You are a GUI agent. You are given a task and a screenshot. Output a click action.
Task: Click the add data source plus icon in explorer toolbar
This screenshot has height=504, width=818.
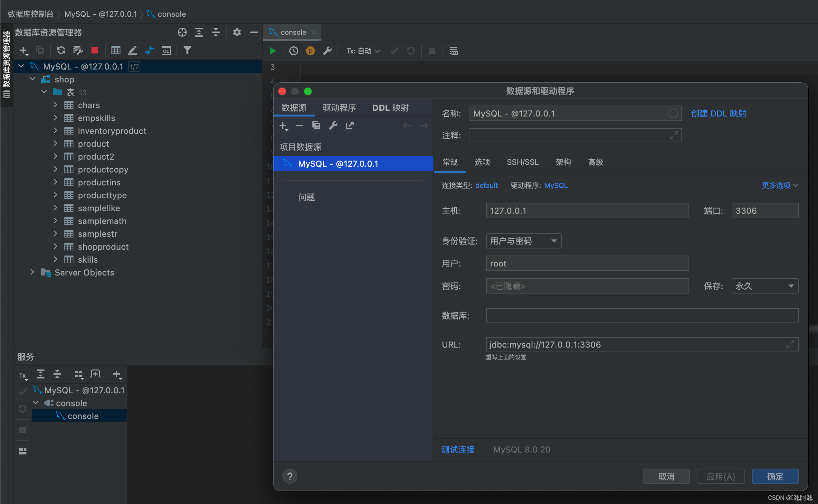click(24, 51)
